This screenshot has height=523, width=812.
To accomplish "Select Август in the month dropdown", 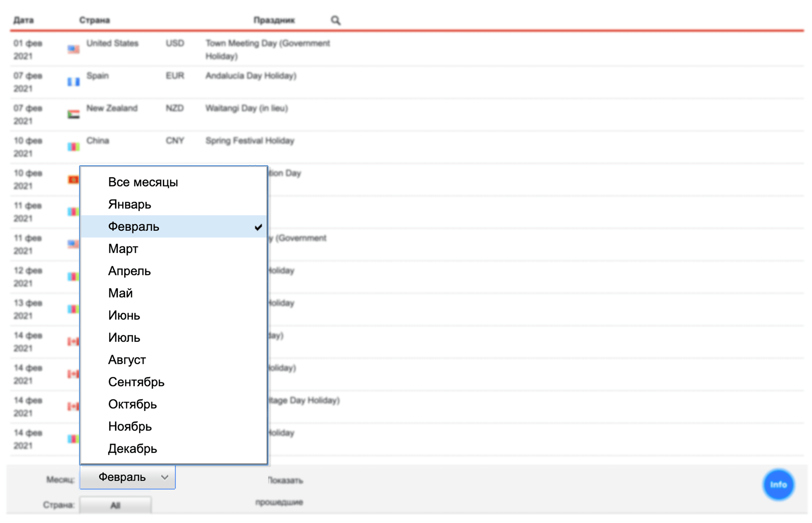I will 127,360.
